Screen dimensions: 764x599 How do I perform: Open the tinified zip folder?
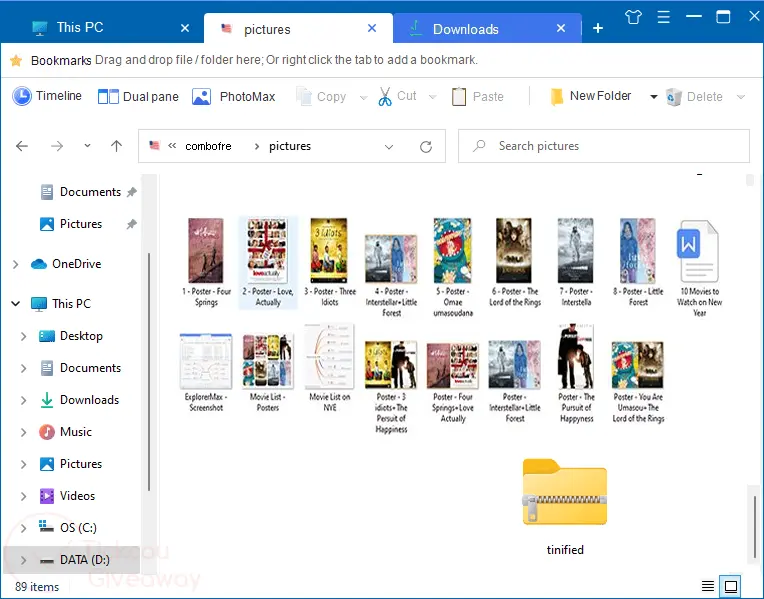(565, 507)
